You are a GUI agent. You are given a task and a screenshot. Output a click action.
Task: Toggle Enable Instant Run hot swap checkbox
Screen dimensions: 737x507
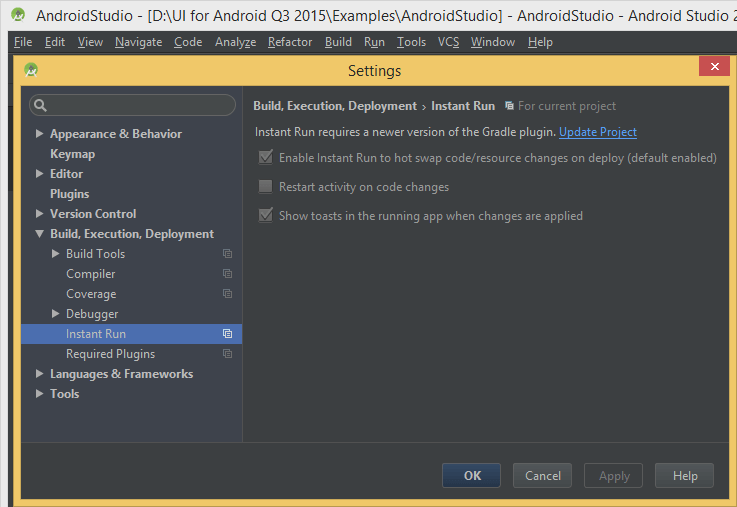[x=266, y=157]
